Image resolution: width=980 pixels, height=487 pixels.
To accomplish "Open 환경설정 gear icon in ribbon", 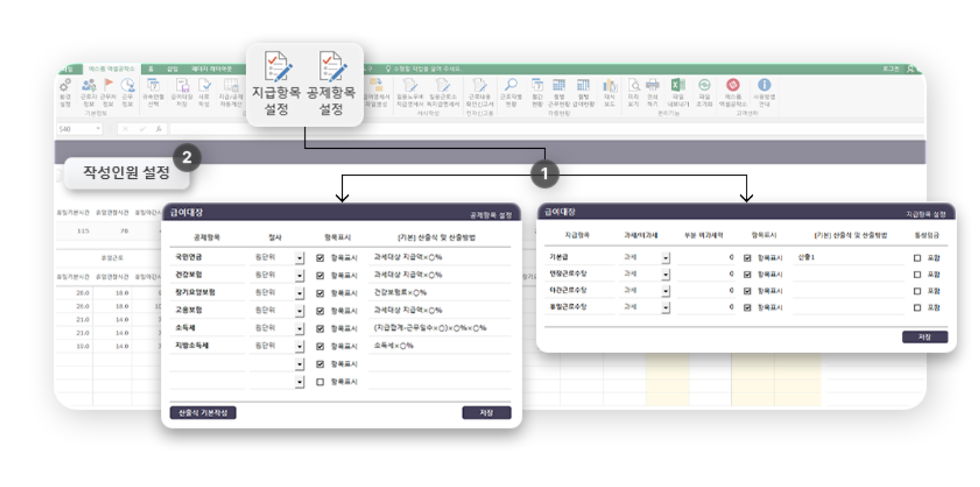I will (65, 85).
